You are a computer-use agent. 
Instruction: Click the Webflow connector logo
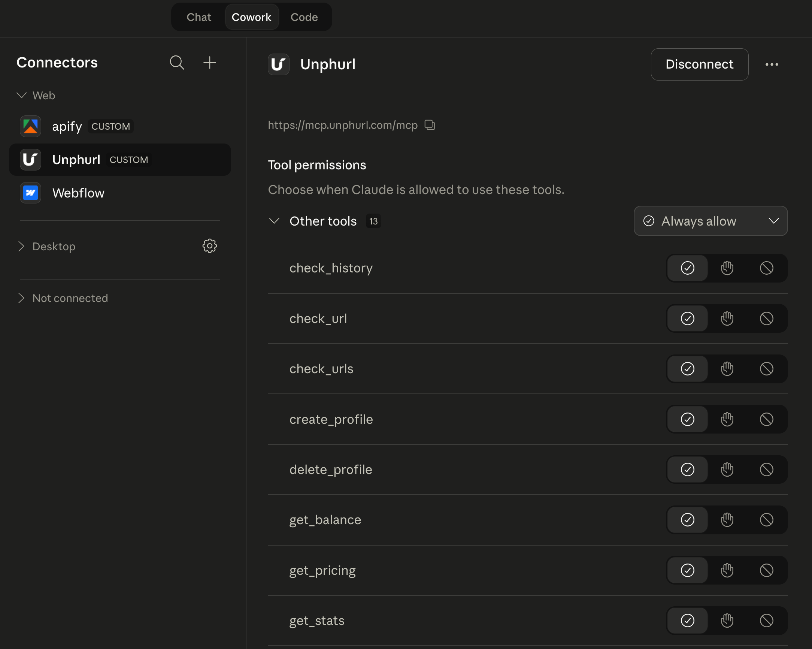click(x=30, y=193)
